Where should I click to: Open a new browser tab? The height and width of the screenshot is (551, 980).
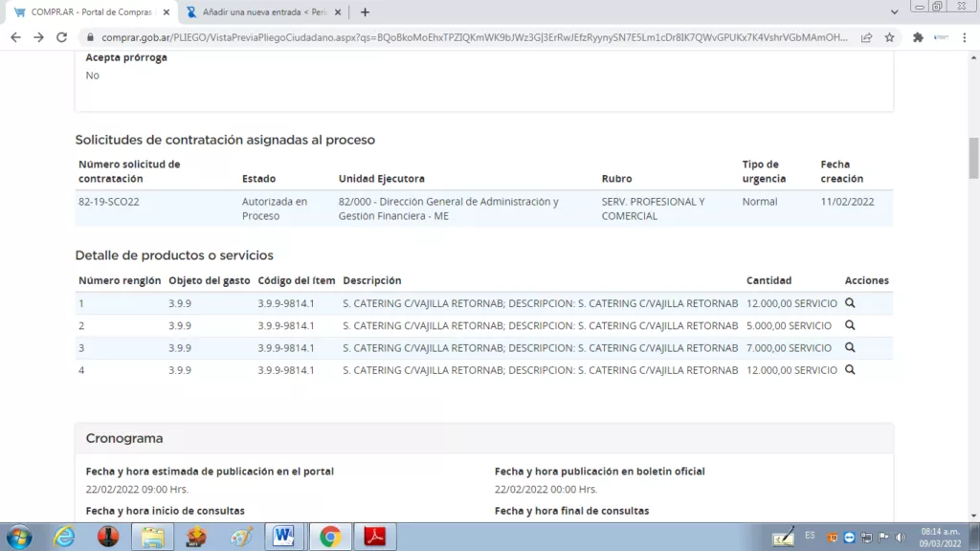(365, 12)
